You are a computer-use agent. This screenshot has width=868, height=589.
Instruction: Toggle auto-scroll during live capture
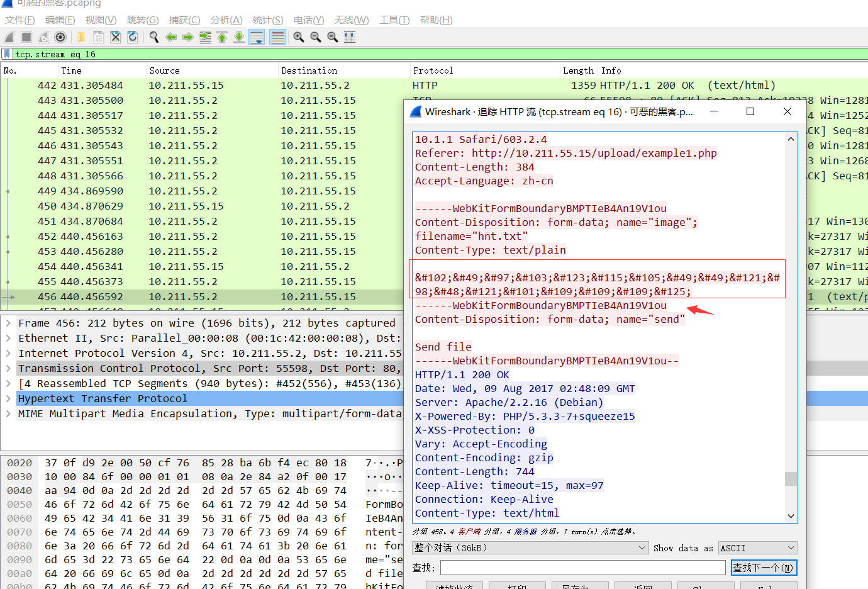click(x=257, y=37)
